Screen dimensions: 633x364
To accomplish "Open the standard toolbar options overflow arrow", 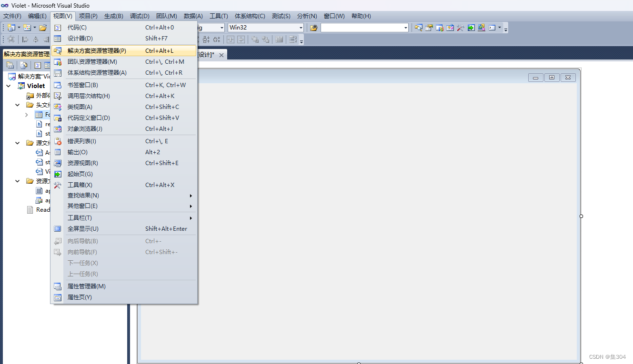I will [506, 29].
